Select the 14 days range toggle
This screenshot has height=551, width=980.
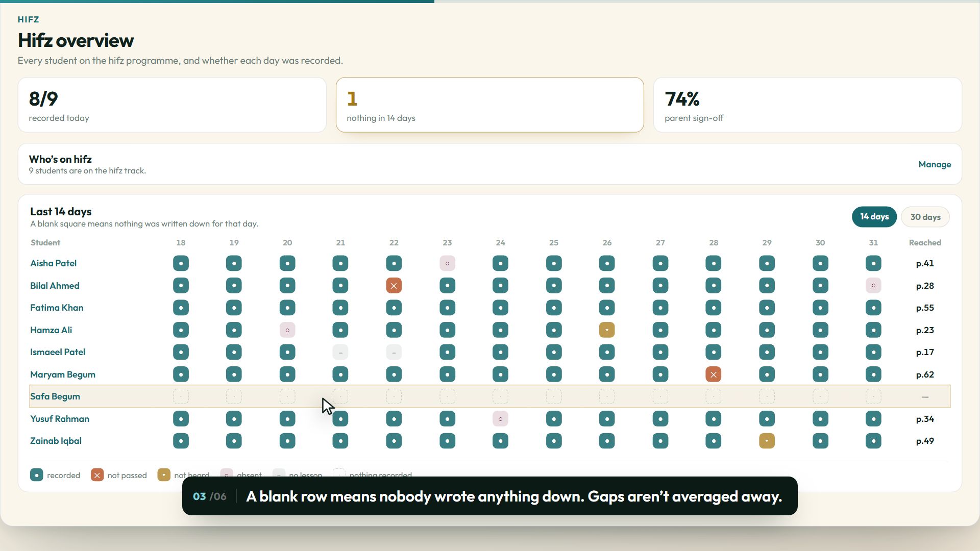click(x=874, y=217)
